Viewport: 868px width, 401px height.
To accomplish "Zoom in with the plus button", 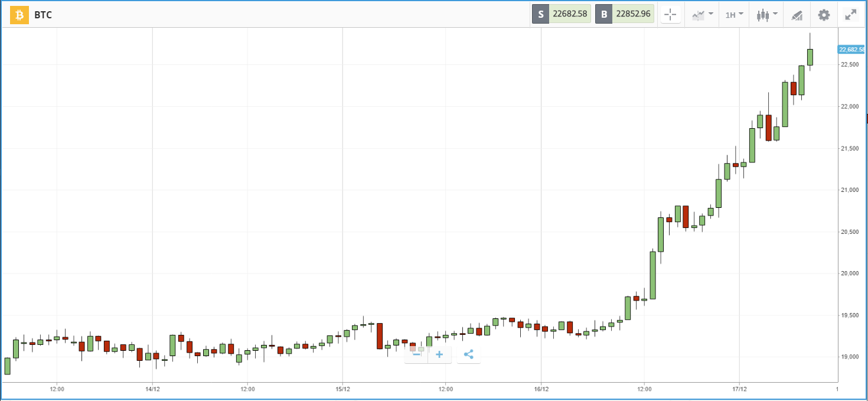I will (439, 354).
